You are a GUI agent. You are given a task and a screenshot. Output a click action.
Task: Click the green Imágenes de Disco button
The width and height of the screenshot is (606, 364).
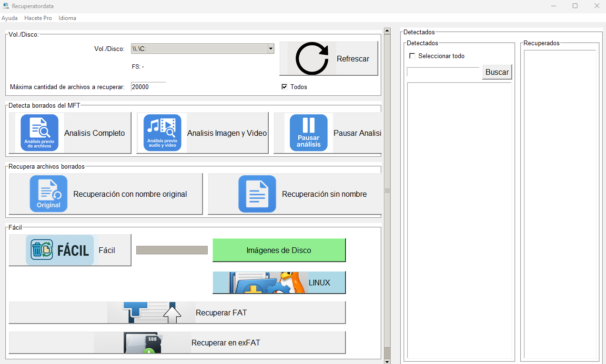[279, 250]
